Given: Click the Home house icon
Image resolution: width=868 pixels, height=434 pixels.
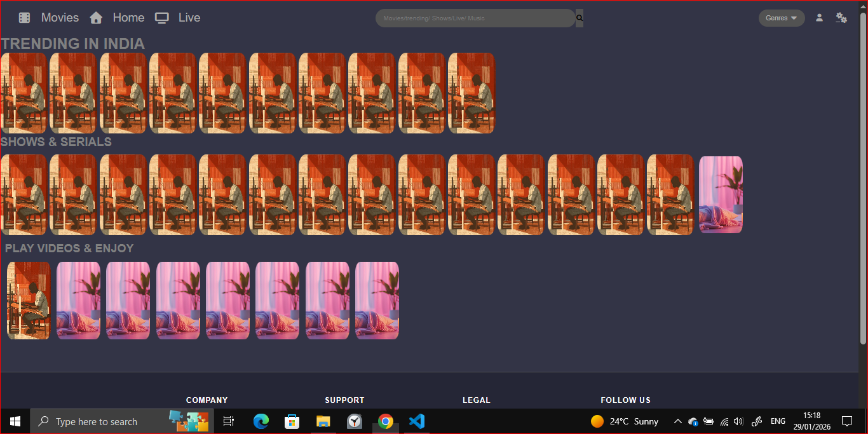Looking at the screenshot, I should click(x=96, y=18).
